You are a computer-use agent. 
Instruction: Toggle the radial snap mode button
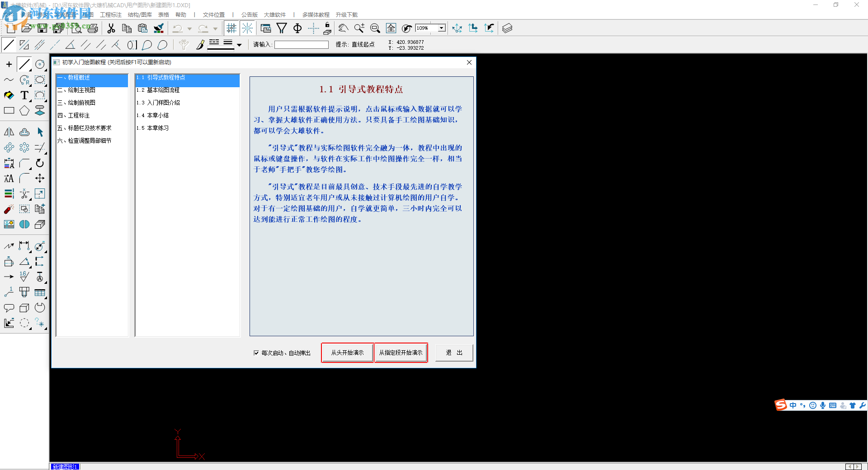point(248,28)
